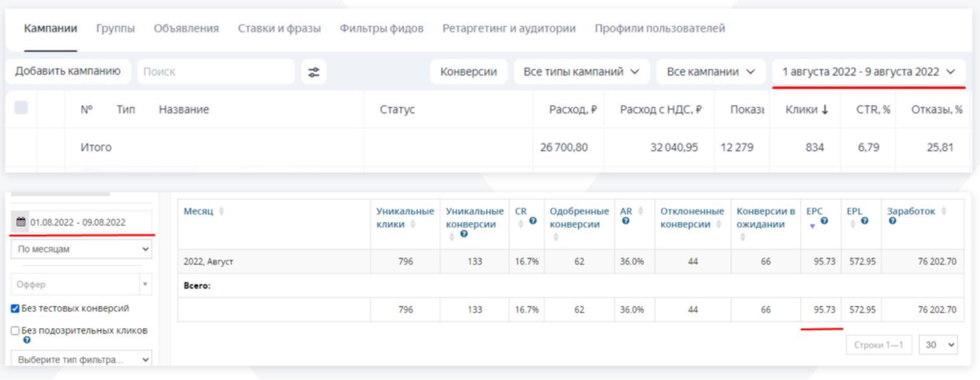Tick the select-all checkbox in campaigns table header

[21, 107]
